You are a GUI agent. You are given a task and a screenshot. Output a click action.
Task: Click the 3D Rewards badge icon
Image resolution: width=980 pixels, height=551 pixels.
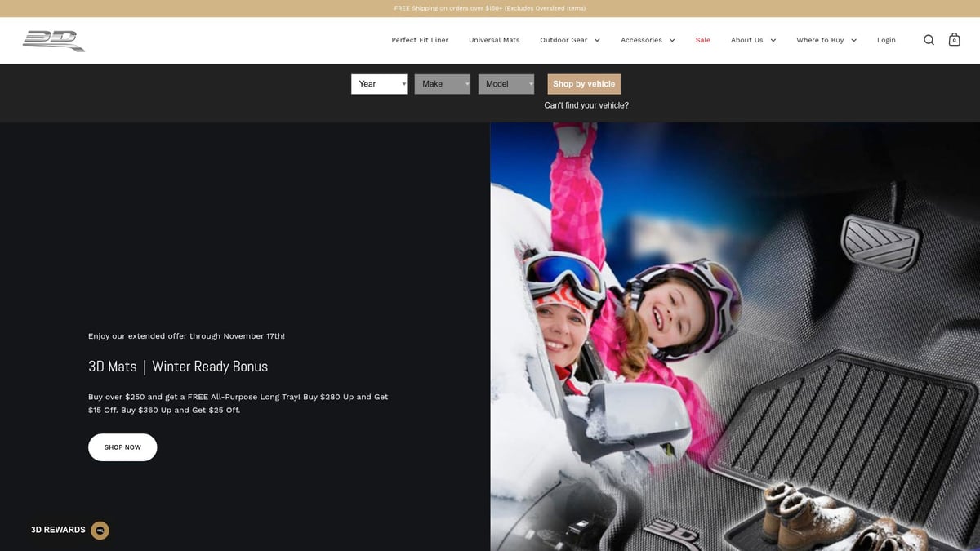coord(100,530)
